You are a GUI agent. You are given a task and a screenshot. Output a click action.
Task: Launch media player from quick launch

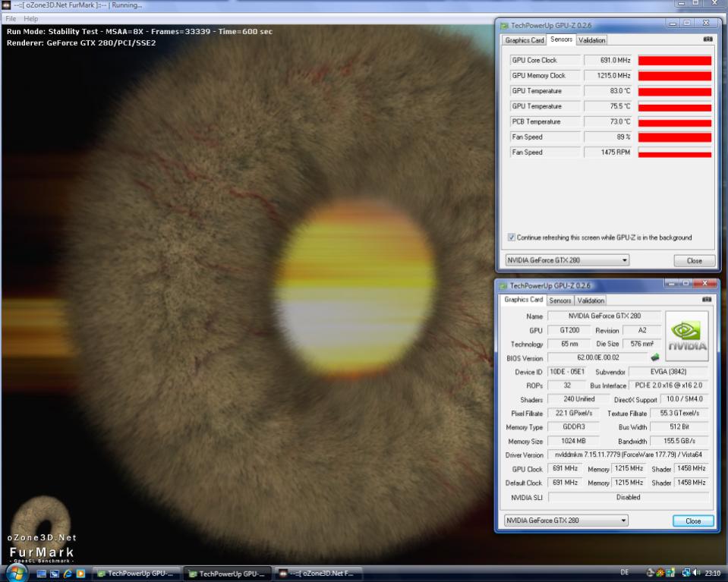[80, 574]
